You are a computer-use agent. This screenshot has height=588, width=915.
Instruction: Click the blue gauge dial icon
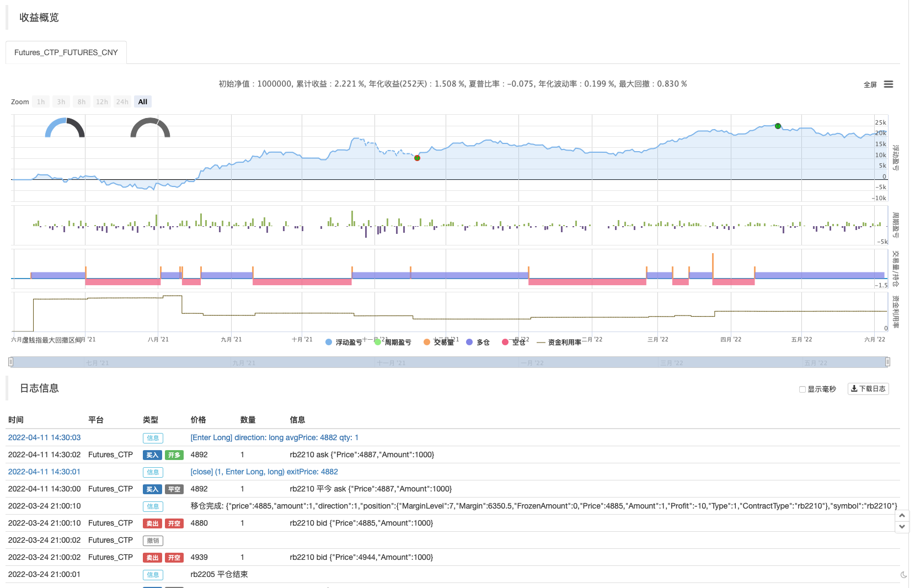click(x=65, y=127)
